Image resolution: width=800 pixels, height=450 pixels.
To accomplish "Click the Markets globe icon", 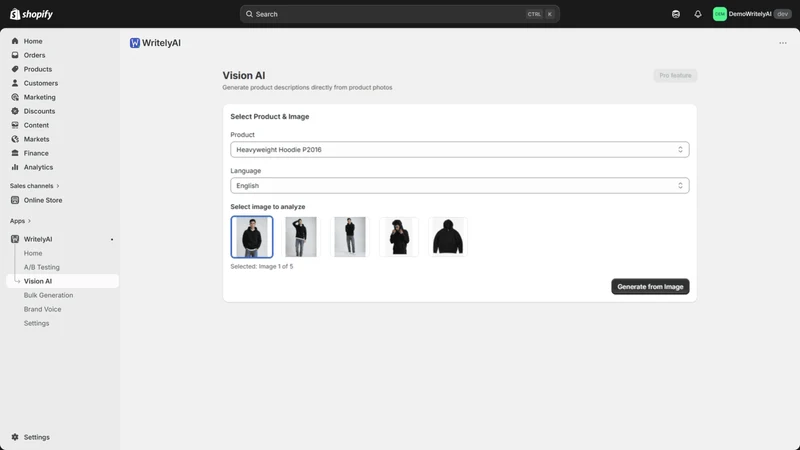I will coord(15,139).
